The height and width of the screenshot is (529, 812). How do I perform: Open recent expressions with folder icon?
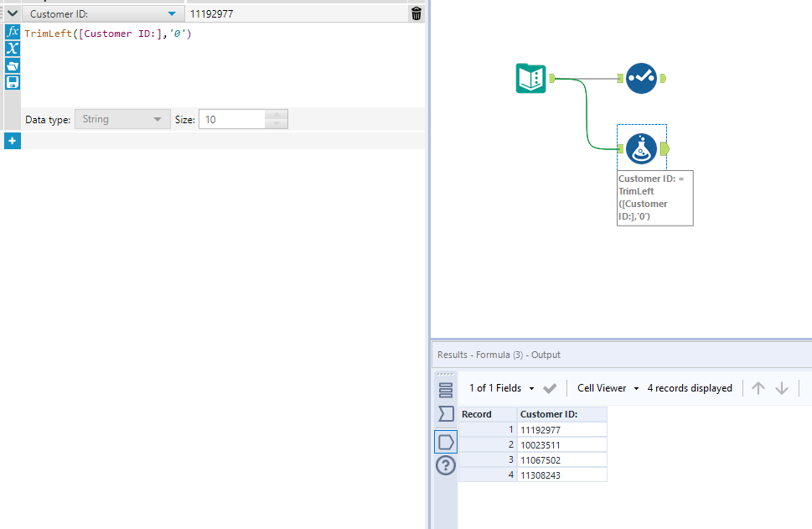pyautogui.click(x=12, y=65)
